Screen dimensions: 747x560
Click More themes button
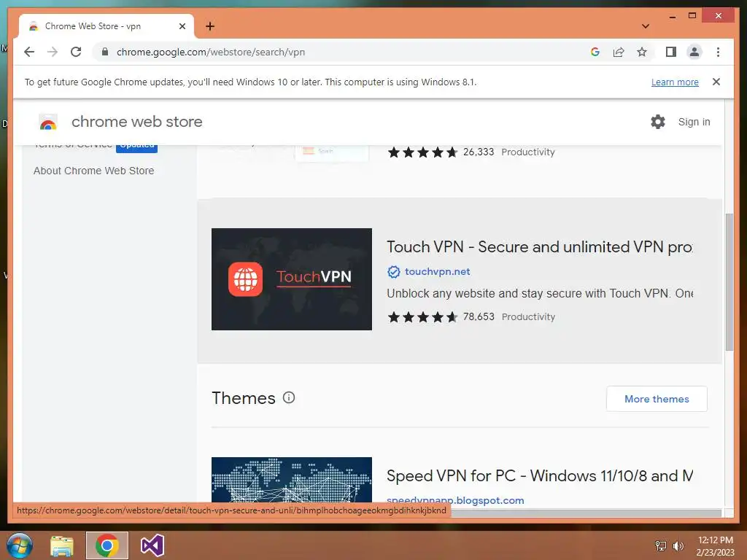657,399
